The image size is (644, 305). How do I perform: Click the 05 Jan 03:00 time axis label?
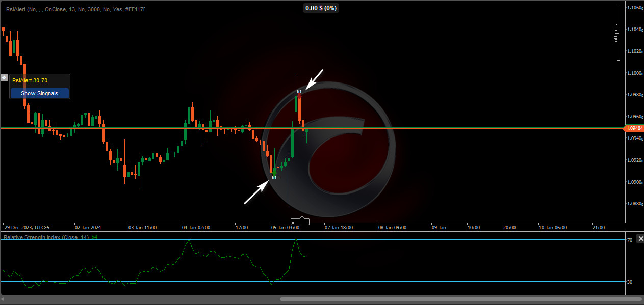285,228
